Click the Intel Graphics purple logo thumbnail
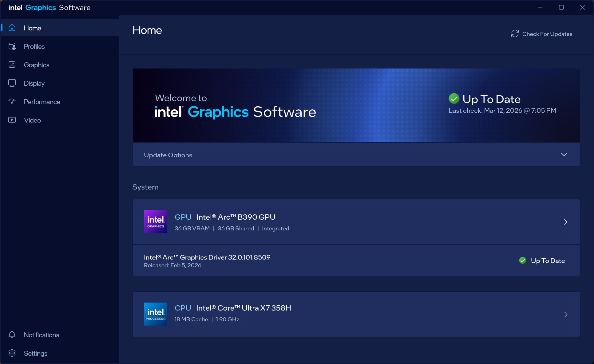This screenshot has height=364, width=594. point(156,221)
